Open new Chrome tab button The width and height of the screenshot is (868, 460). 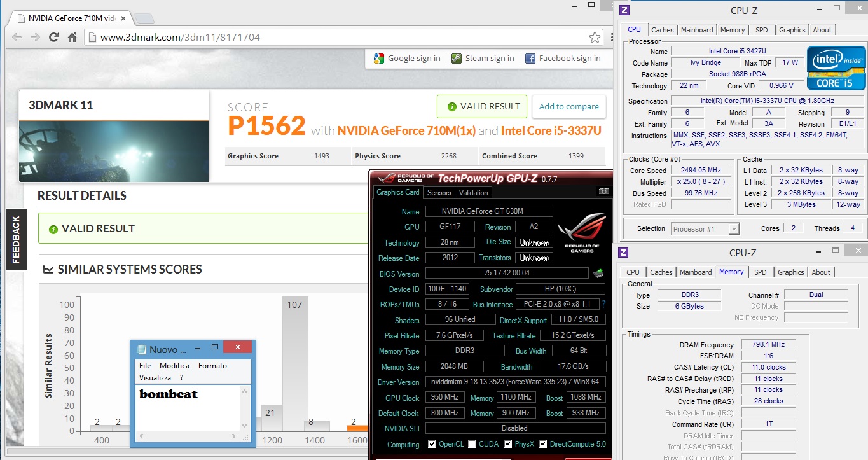pyautogui.click(x=145, y=18)
